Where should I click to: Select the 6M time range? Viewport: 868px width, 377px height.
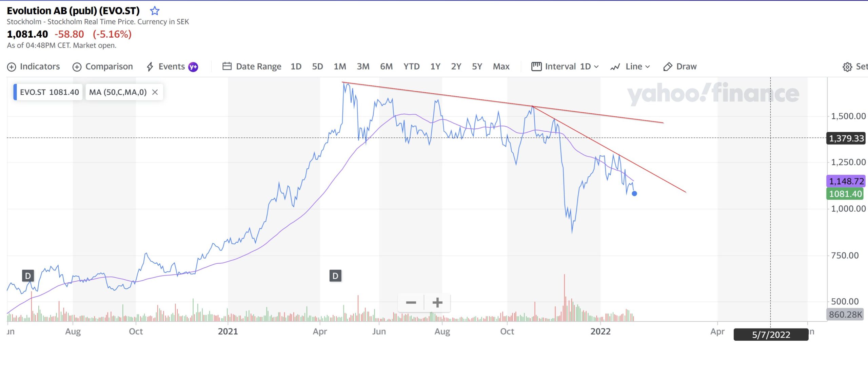pyautogui.click(x=386, y=67)
